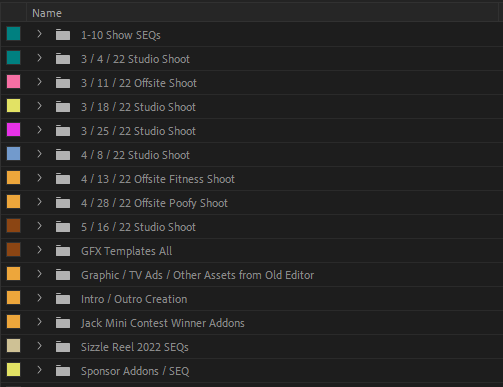Expand the 4 / 28 / 22 Offsite Poofy Shoot bin
Image resolution: width=503 pixels, height=387 pixels.
click(39, 202)
